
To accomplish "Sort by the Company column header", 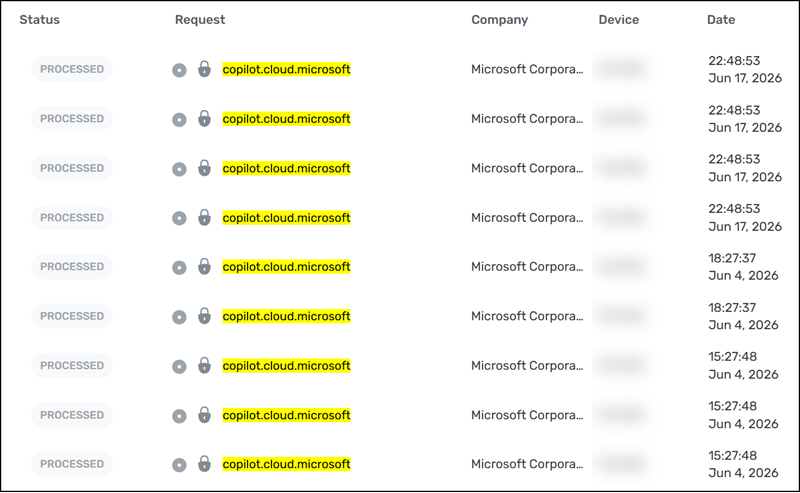I will [x=499, y=20].
